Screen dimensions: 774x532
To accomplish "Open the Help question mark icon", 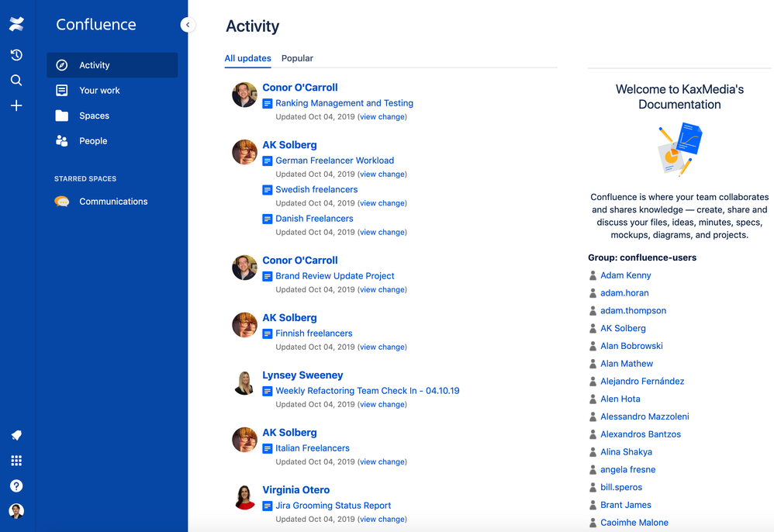I will (x=16, y=486).
